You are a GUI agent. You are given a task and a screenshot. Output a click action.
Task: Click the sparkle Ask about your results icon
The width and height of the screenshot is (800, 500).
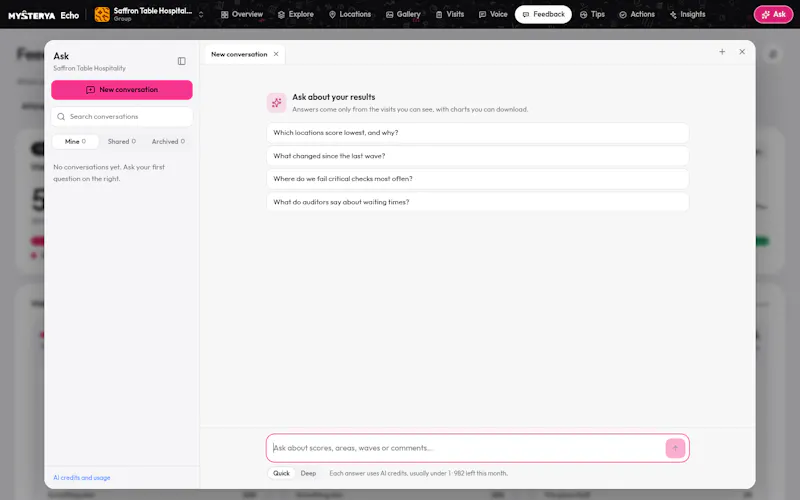tap(277, 103)
